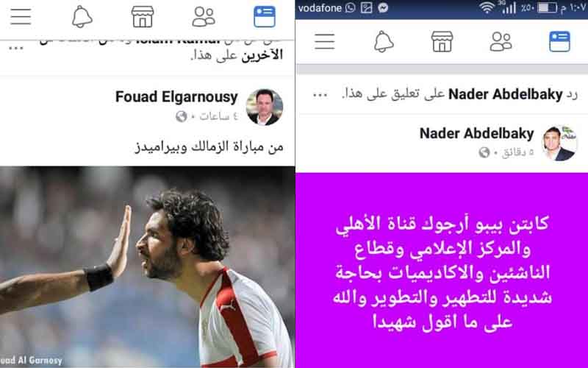
Task: Open options dots above Fouad Elgarnousy post
Action: click(x=16, y=48)
